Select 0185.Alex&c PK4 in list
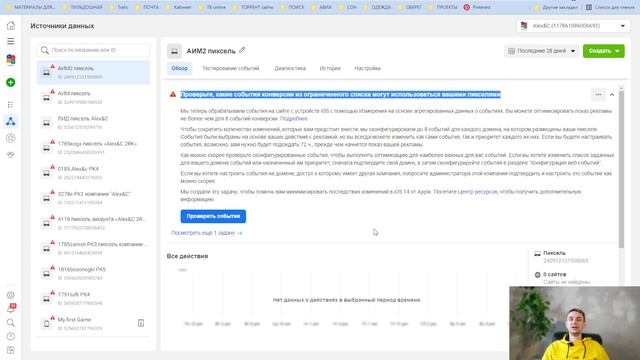The image size is (640, 360). (x=93, y=173)
